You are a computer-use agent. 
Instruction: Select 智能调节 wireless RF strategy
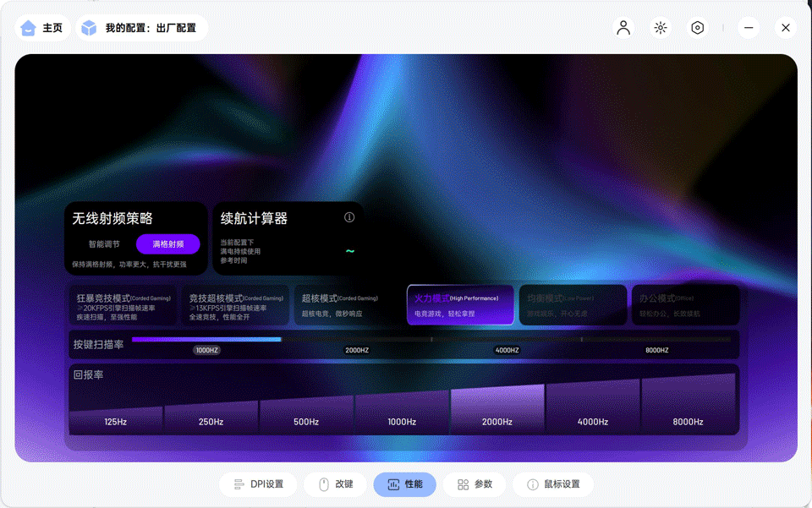104,244
